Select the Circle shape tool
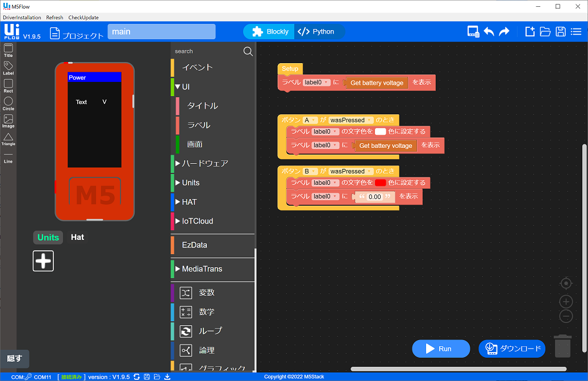The width and height of the screenshot is (588, 381). coord(9,103)
